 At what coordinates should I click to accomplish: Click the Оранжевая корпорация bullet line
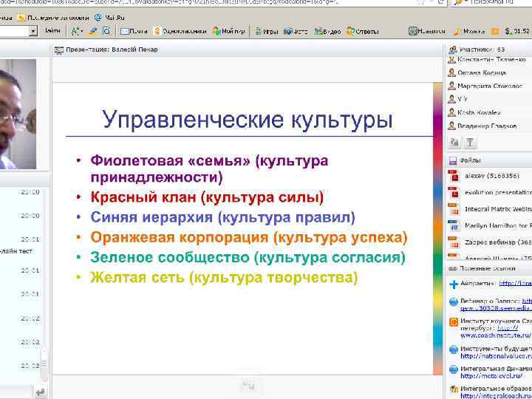(249, 237)
